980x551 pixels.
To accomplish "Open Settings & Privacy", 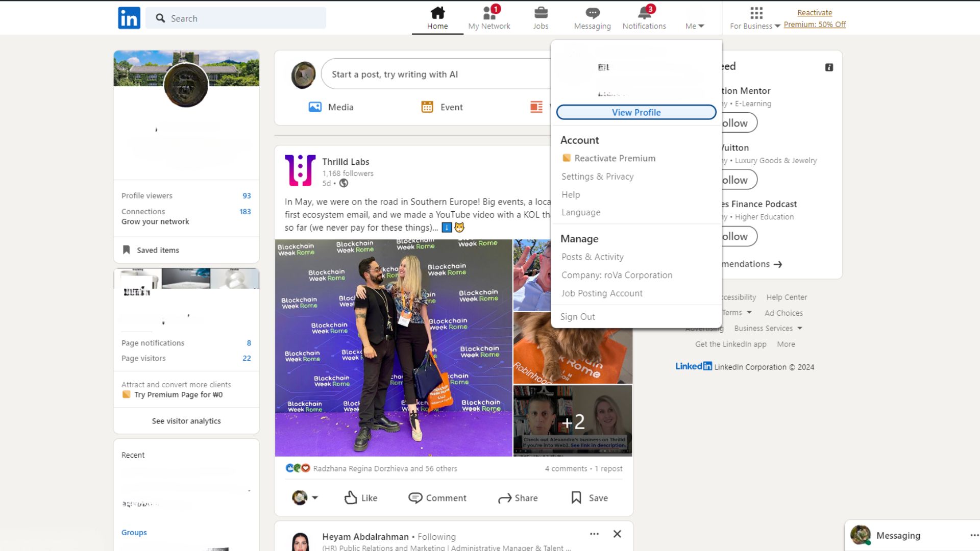I will pos(597,177).
